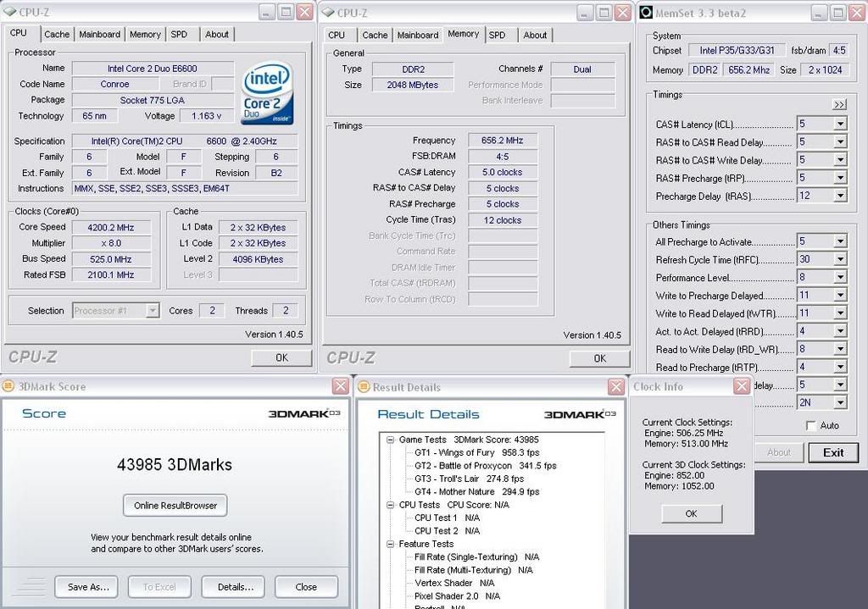Switch to SPD tab in left CPU-Z

coord(179,34)
